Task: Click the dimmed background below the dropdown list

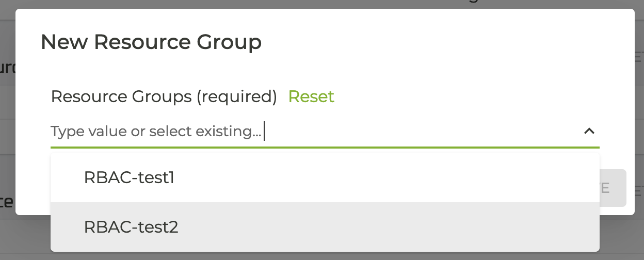Action: coord(322,256)
